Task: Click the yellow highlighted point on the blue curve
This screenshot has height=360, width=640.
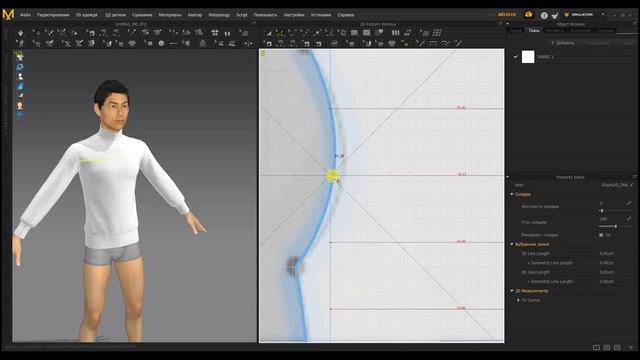Action: coord(332,176)
